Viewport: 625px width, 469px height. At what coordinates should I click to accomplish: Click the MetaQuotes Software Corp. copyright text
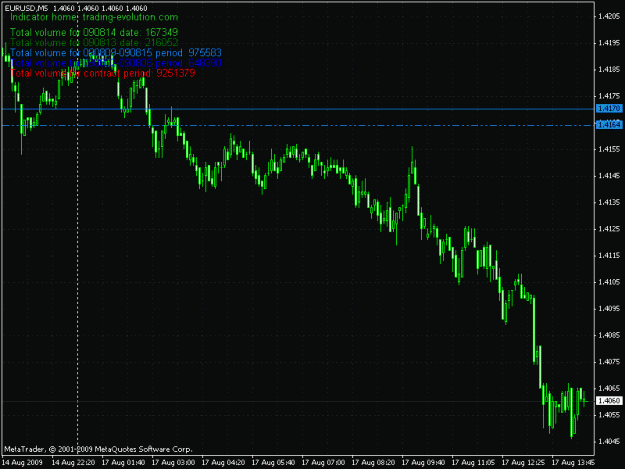98,449
